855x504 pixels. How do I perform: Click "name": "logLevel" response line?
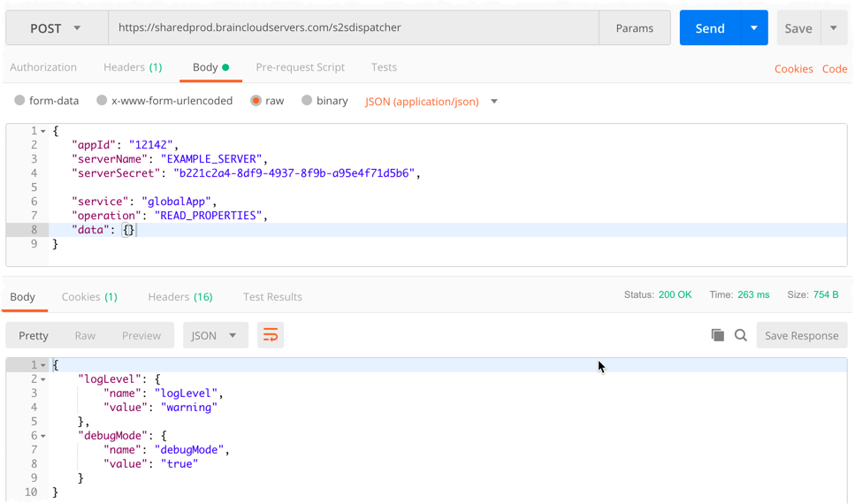point(163,393)
